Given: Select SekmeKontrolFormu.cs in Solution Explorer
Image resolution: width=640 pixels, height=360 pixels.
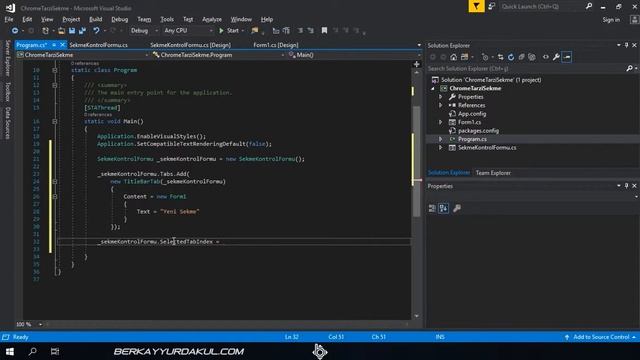Looking at the screenshot, I should click(x=487, y=147).
